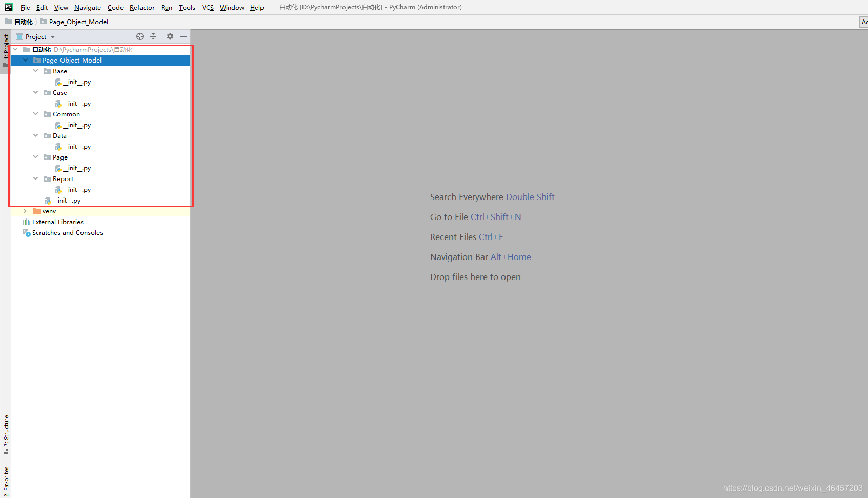This screenshot has height=498, width=868.
Task: Expand the venv folder arrow
Action: pyautogui.click(x=25, y=211)
